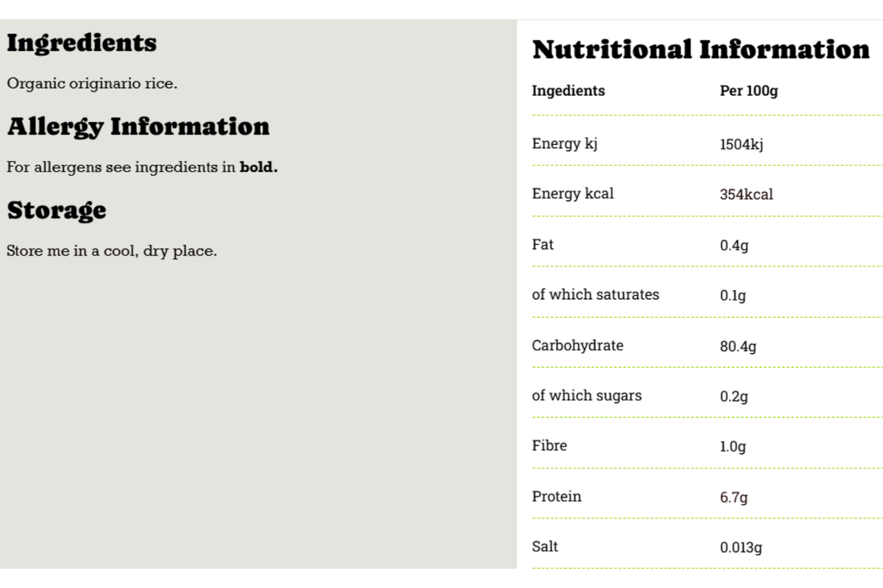Click the 80.4g carbohydrate value
883x588 pixels.
pyautogui.click(x=737, y=346)
